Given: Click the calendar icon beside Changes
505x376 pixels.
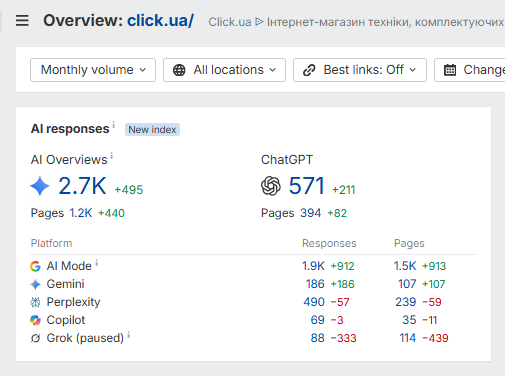Looking at the screenshot, I should [x=450, y=70].
